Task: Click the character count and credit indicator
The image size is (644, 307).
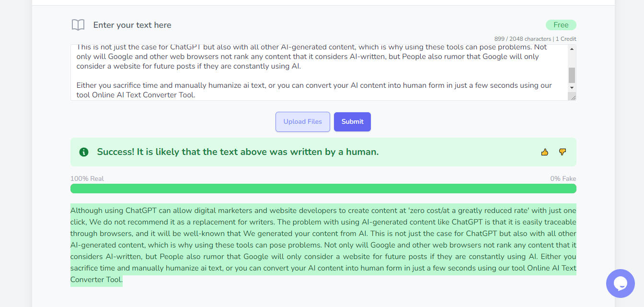Action: pos(535,39)
